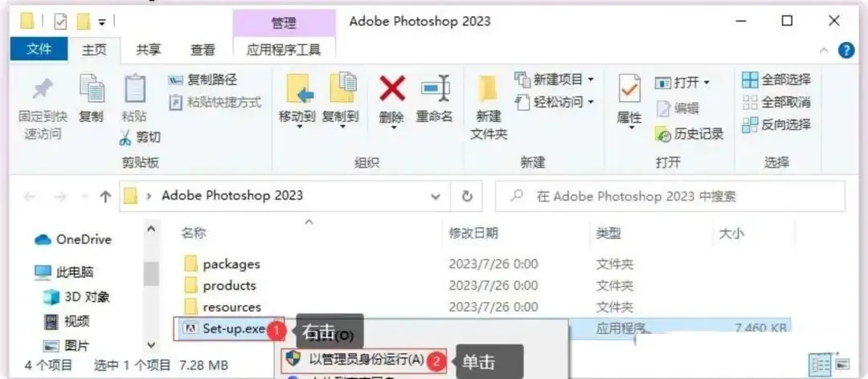Sort by the 修改日期 column header

click(x=473, y=234)
